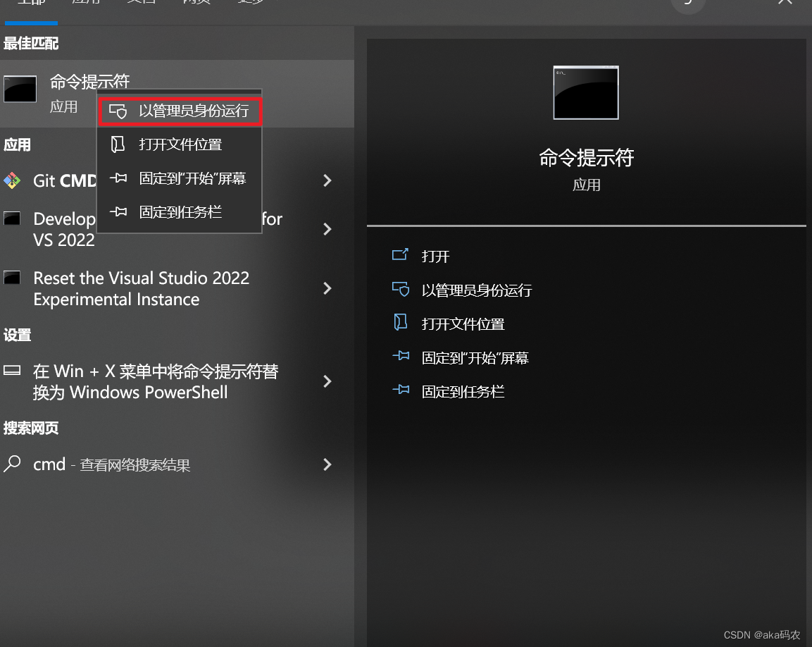812x647 pixels.
Task: Expand cmd web search results chevron
Action: point(327,464)
